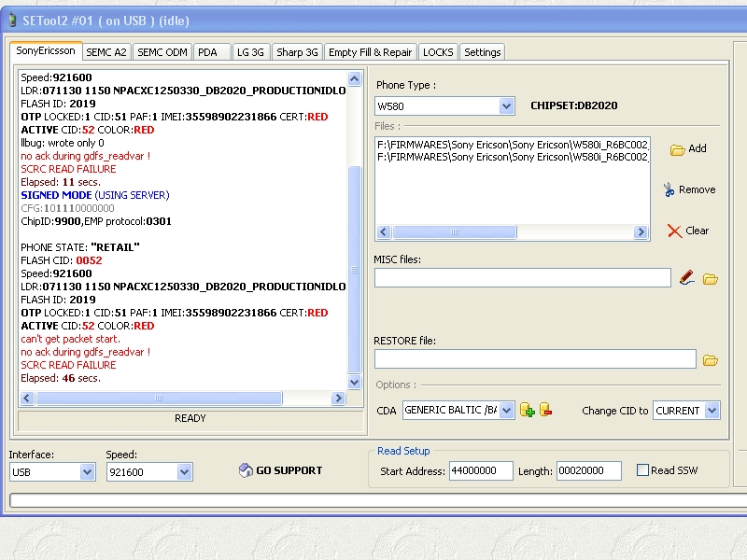Select the second W580i_R6BC002 file entry
Screen dimensions: 747x560
tap(513, 157)
